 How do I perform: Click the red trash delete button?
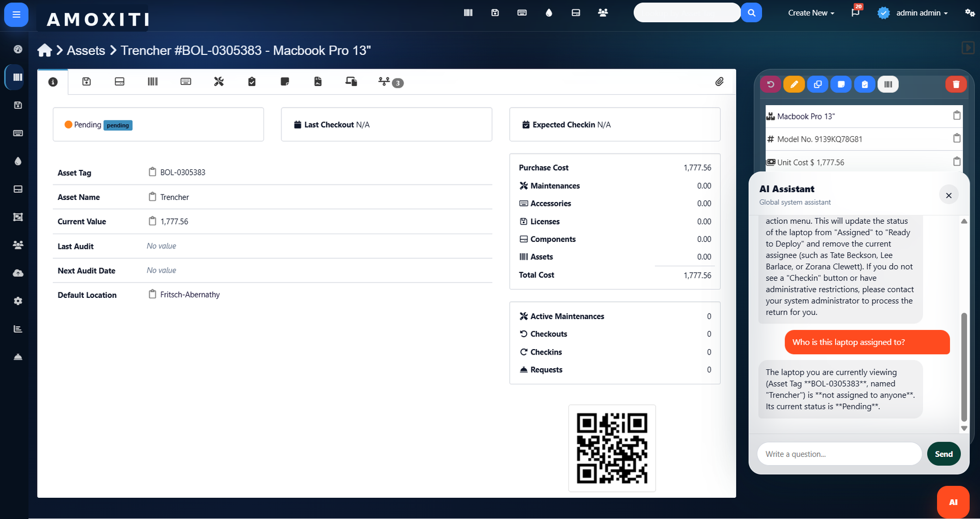(x=956, y=84)
